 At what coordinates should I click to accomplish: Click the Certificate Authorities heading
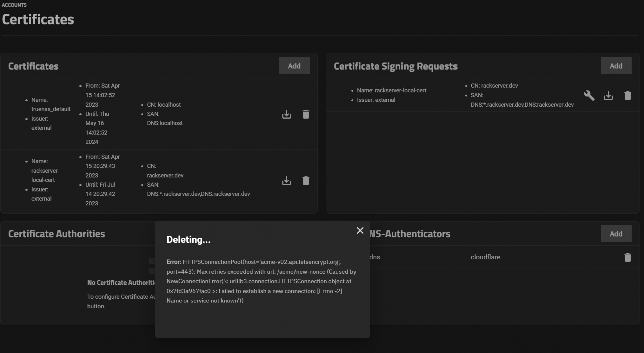56,234
